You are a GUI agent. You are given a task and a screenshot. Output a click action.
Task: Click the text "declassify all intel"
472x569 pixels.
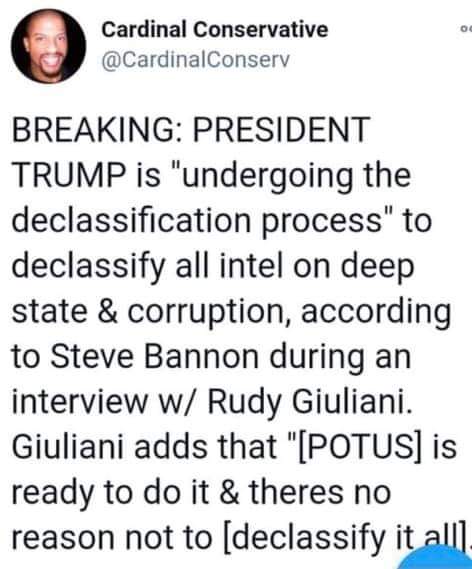coord(150,267)
